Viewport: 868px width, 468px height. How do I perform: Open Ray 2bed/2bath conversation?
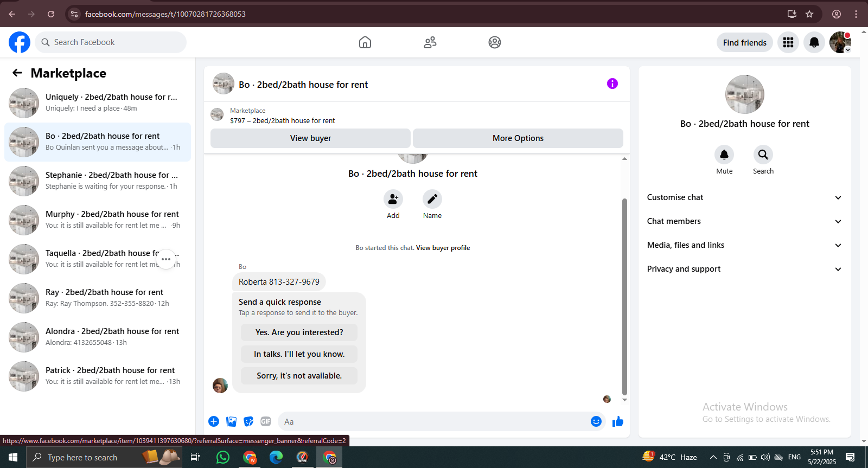(98, 298)
